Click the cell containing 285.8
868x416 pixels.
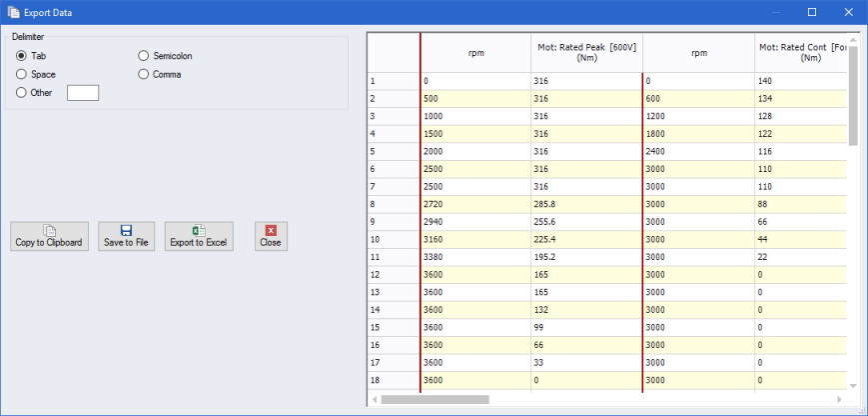click(586, 202)
